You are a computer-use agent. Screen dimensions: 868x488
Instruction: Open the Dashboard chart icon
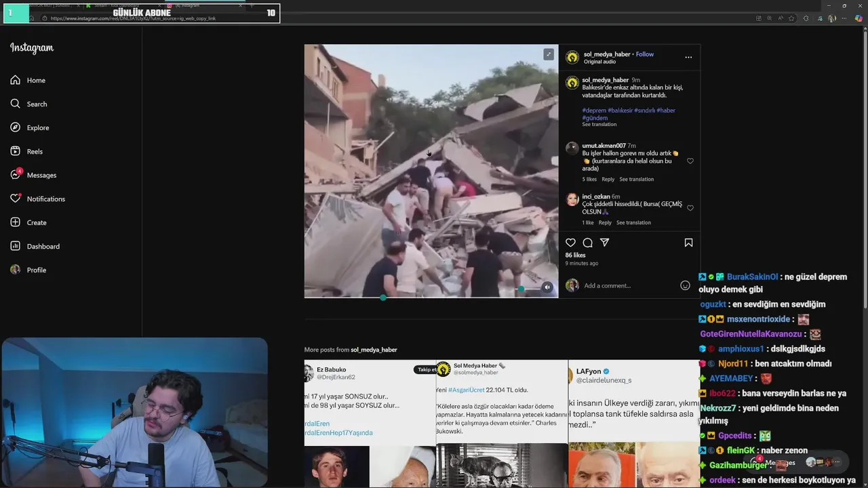tap(15, 246)
